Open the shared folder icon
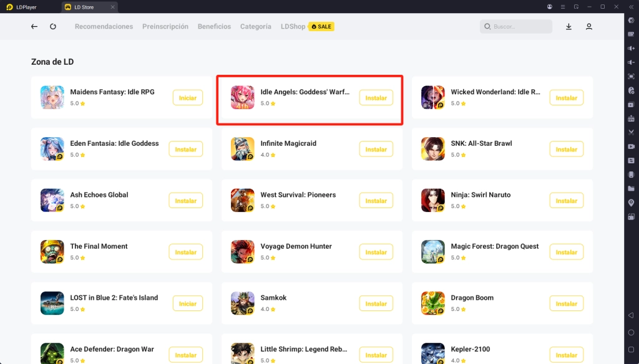The height and width of the screenshot is (364, 639). (x=632, y=188)
